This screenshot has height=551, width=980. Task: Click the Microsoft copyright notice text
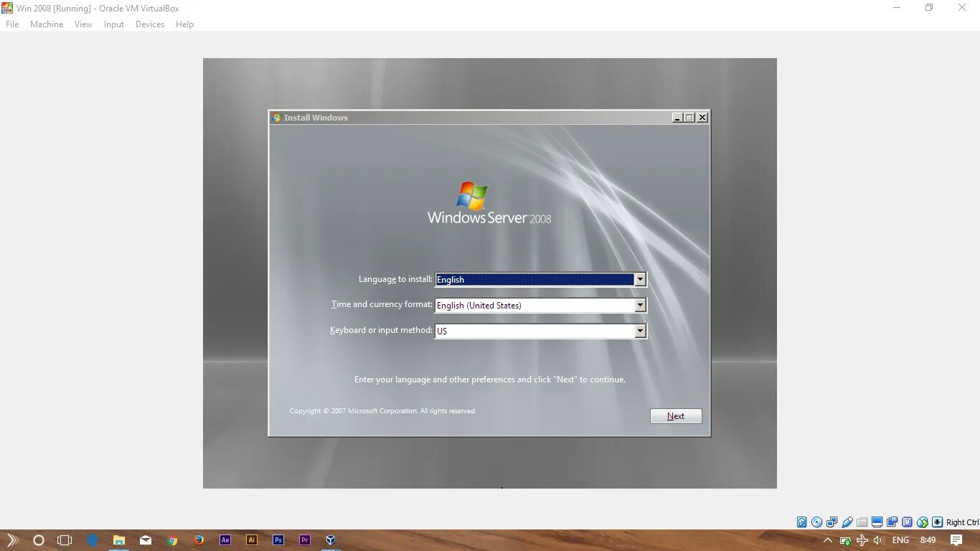(383, 411)
